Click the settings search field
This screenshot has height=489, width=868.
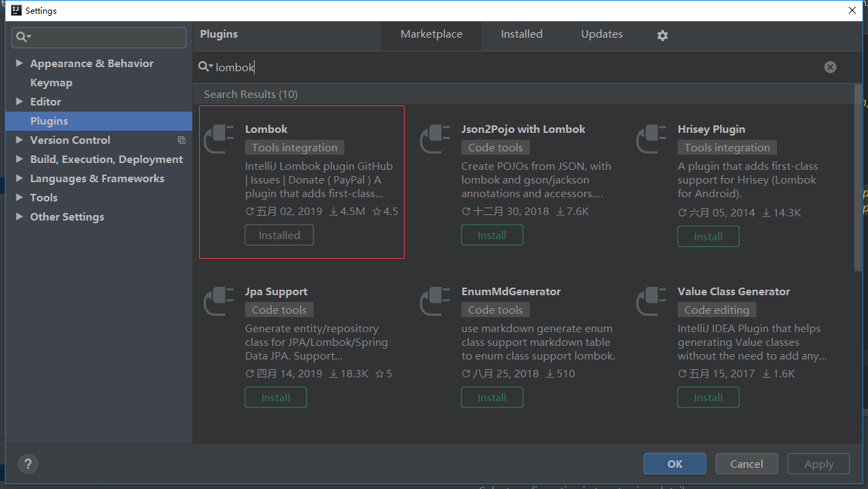click(99, 37)
